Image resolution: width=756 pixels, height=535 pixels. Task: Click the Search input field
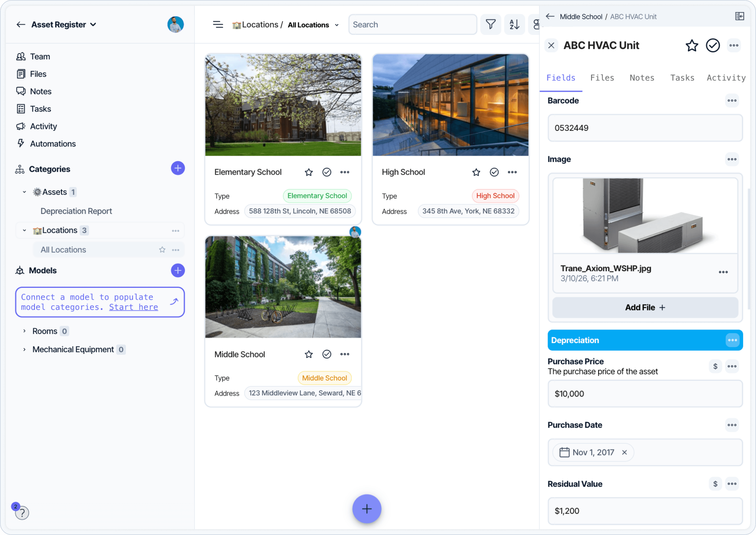(x=412, y=24)
